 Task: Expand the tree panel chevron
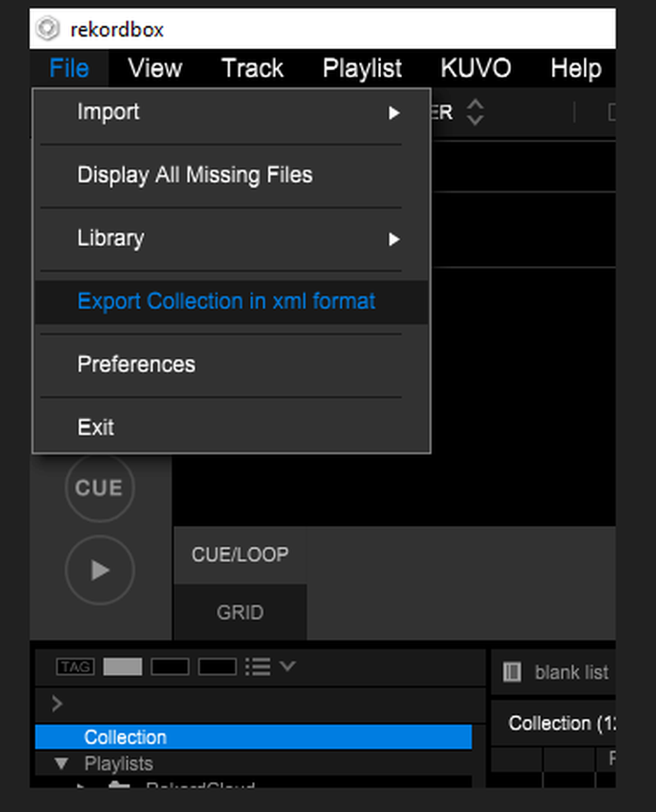pyautogui.click(x=57, y=704)
